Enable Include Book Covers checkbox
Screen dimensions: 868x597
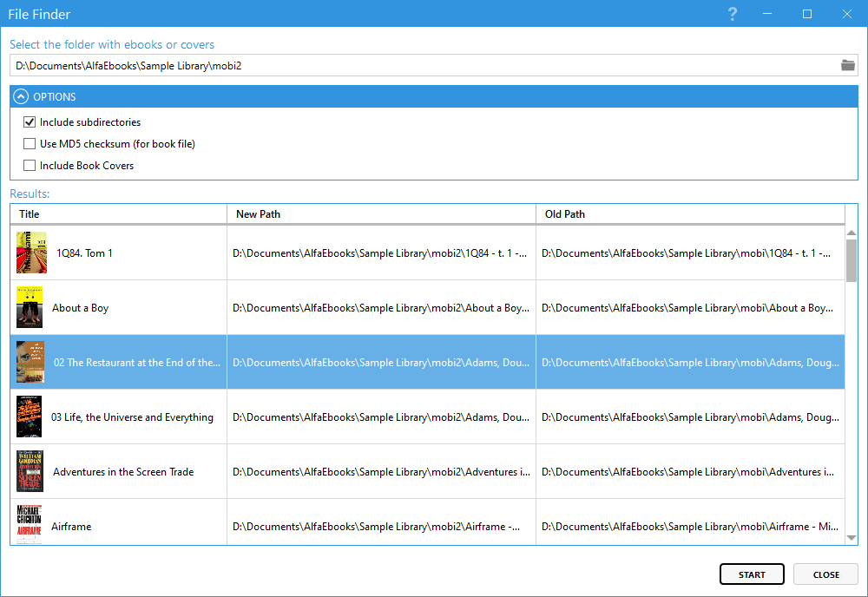coord(30,166)
